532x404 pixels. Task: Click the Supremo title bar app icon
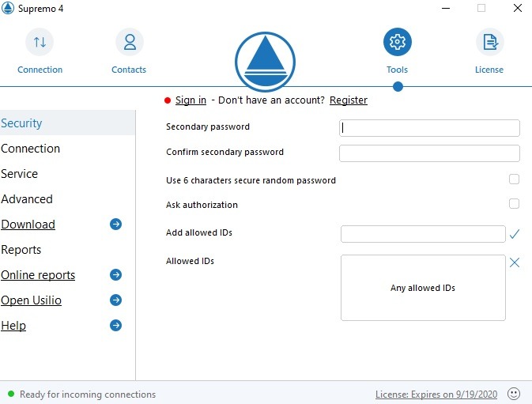[7, 8]
